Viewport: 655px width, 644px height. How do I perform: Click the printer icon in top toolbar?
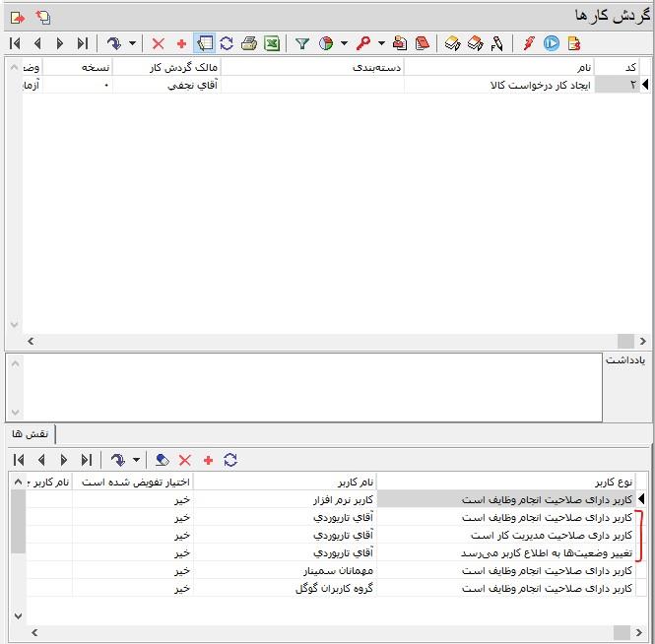[x=249, y=43]
